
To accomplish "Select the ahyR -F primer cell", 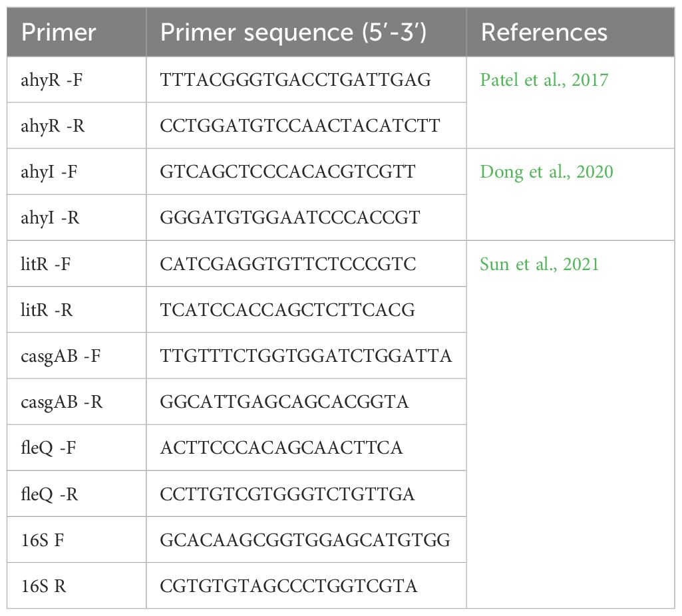I will click(x=77, y=80).
